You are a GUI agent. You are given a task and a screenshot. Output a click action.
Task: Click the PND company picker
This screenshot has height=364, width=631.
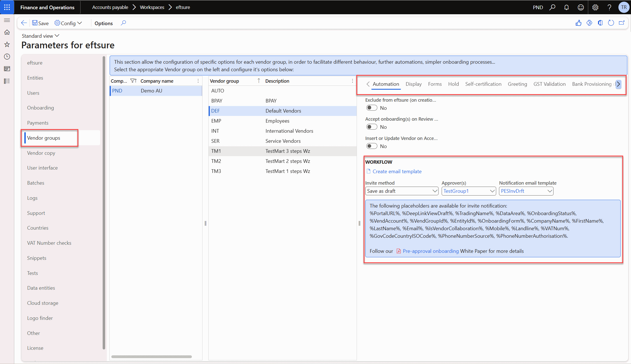pos(538,7)
